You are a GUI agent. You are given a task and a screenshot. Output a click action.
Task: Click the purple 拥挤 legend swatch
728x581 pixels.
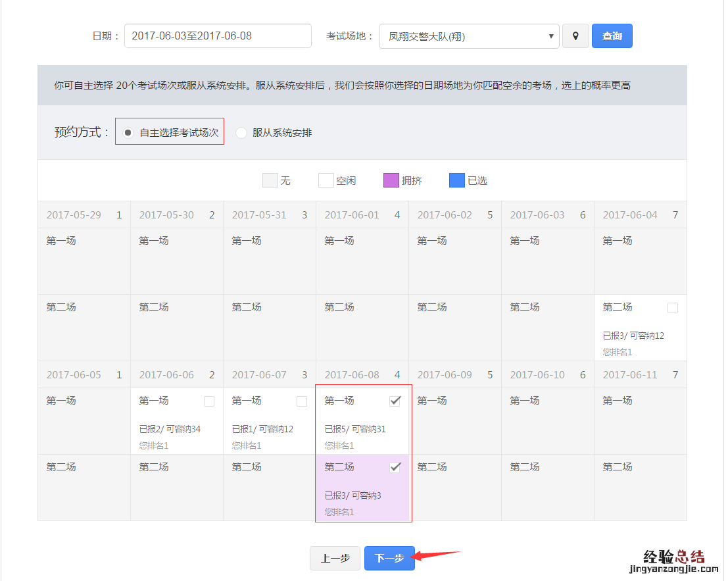click(391, 180)
